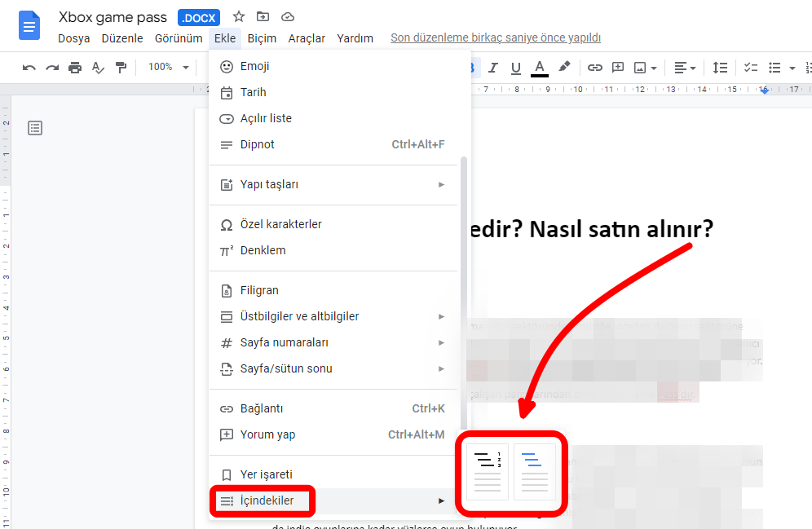Screen dimensions: 812x529
Task: Open the document outline panel icon
Action: click(x=35, y=127)
